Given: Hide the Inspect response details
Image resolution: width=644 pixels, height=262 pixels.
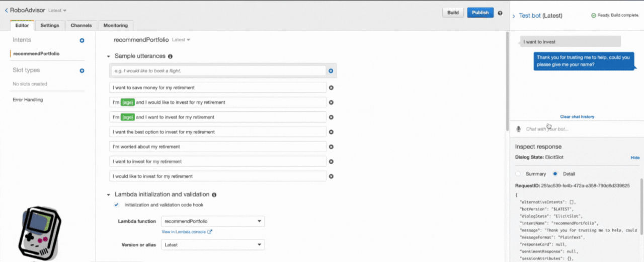Looking at the screenshot, I should click(635, 158).
